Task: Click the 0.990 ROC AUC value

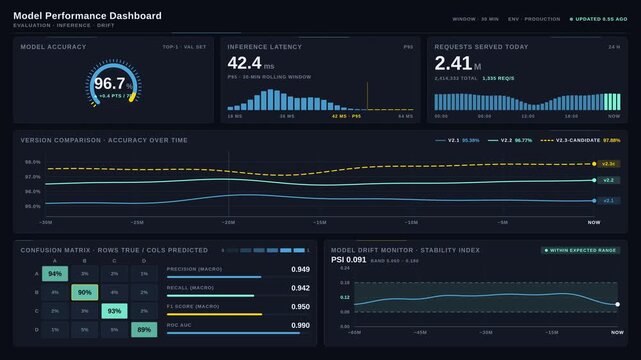Action: pyautogui.click(x=300, y=326)
